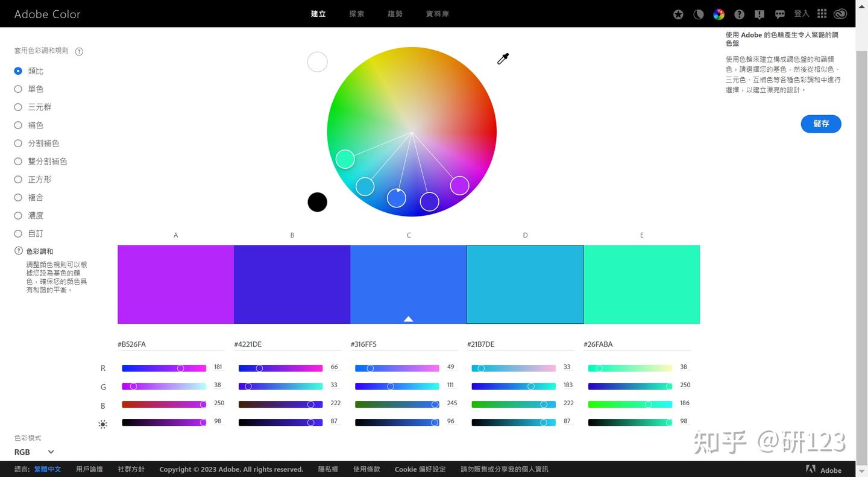The height and width of the screenshot is (477, 868).
Task: Click the #21B7DE hex input field
Action: click(x=521, y=344)
